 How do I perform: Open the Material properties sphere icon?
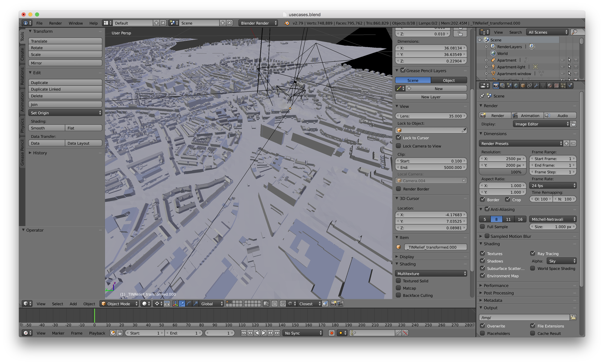click(x=550, y=86)
